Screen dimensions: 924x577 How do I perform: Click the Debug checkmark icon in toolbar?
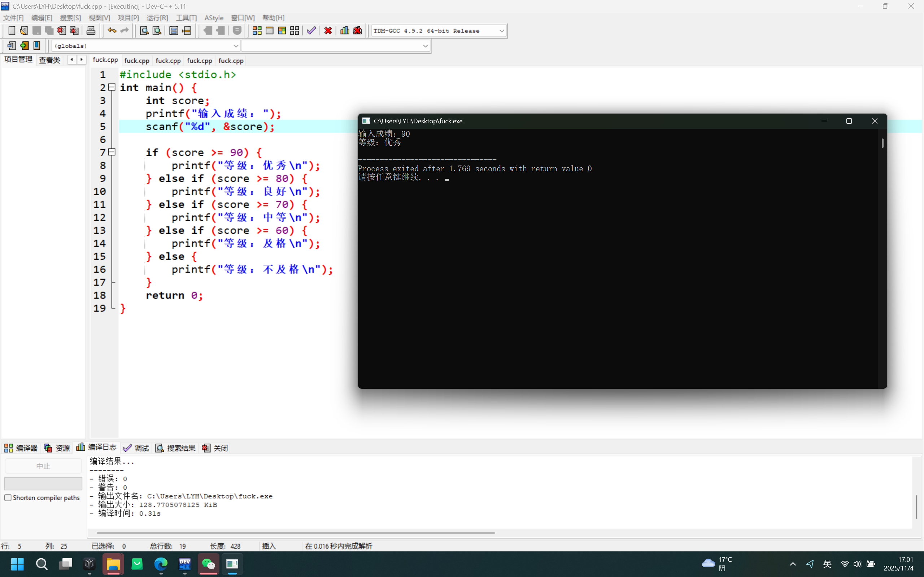coord(311,31)
